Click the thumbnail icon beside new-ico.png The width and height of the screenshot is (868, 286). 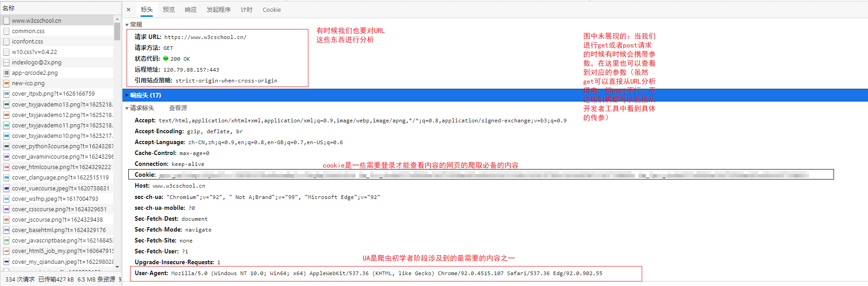(x=6, y=83)
